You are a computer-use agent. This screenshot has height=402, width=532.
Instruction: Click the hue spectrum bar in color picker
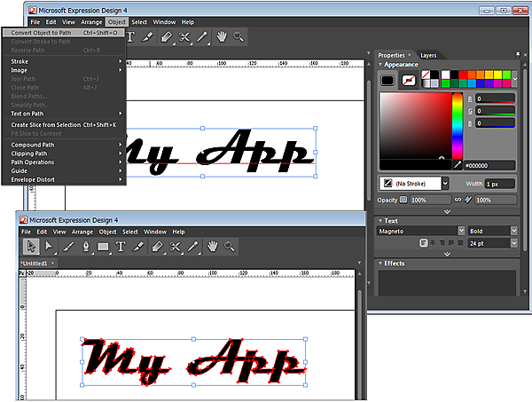(x=458, y=124)
